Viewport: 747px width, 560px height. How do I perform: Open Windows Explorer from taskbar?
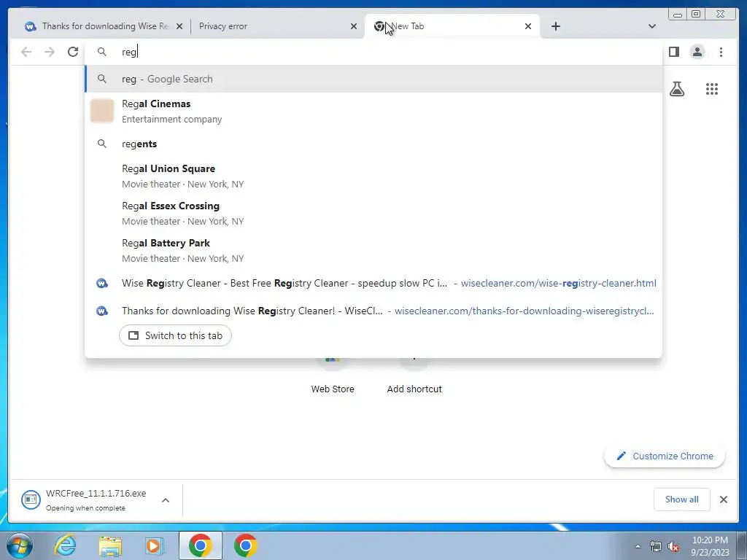pos(110,545)
